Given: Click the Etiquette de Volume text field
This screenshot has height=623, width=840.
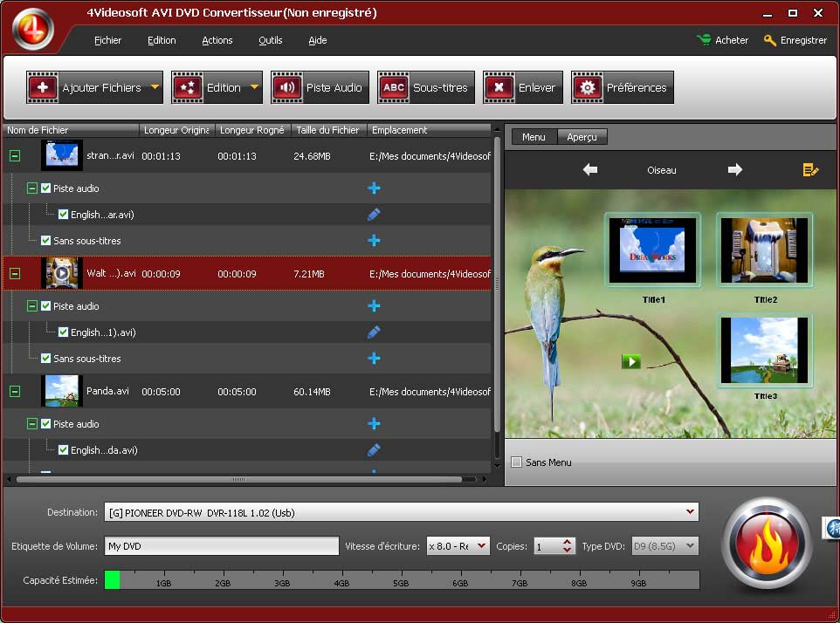Looking at the screenshot, I should pos(221,546).
